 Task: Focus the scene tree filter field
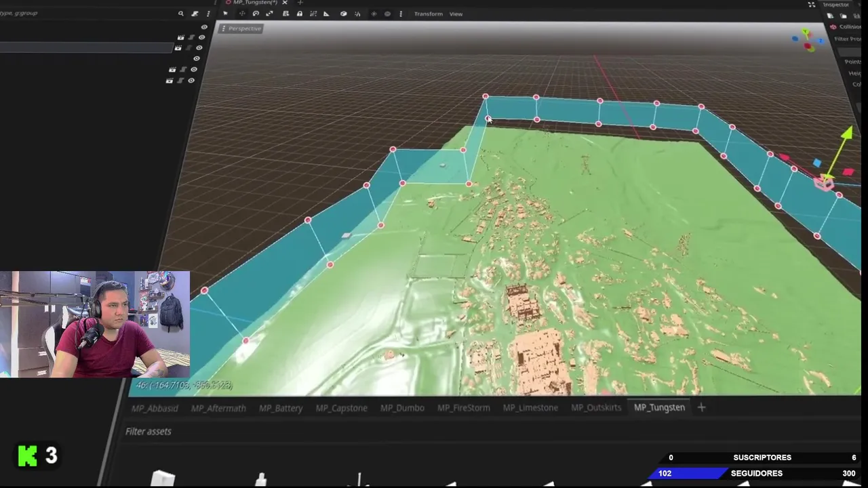87,14
